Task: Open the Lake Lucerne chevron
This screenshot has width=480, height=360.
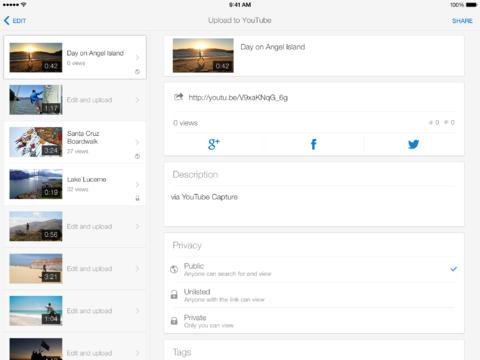Action: point(137,184)
